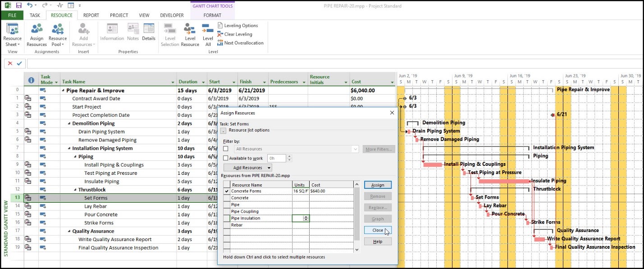This screenshot has width=644, height=269.
Task: Click the Save icon in the title bar
Action: click(18, 5)
